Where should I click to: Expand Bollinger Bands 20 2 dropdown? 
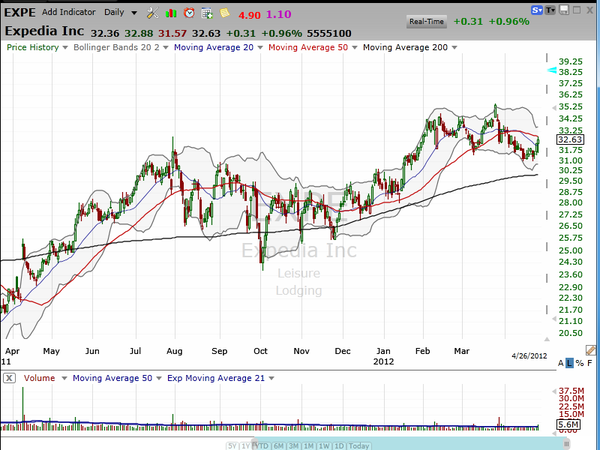pos(166,48)
